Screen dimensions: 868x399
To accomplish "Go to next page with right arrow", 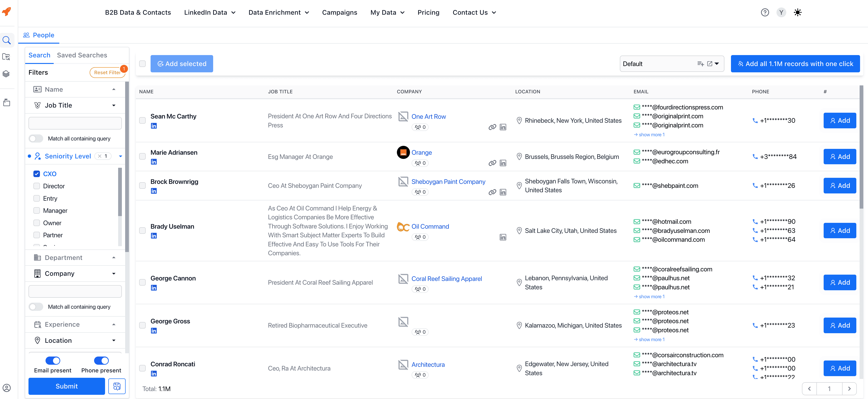I will pos(849,388).
